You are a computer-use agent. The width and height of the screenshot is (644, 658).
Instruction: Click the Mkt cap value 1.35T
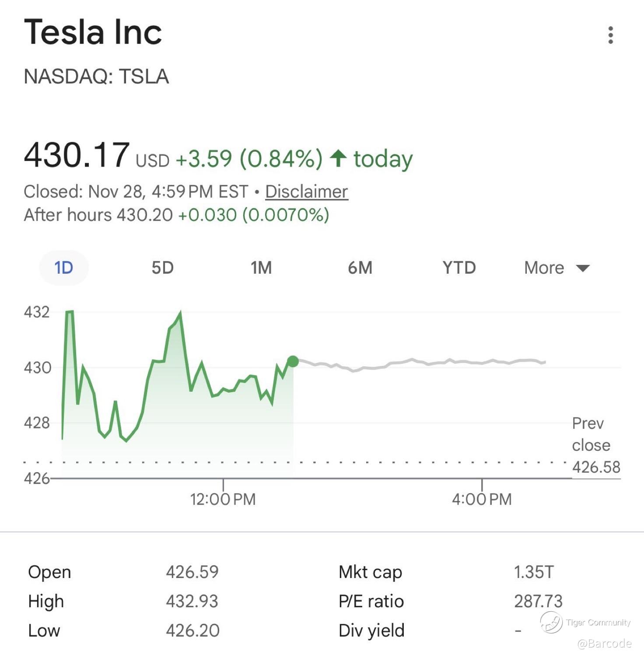pos(534,572)
